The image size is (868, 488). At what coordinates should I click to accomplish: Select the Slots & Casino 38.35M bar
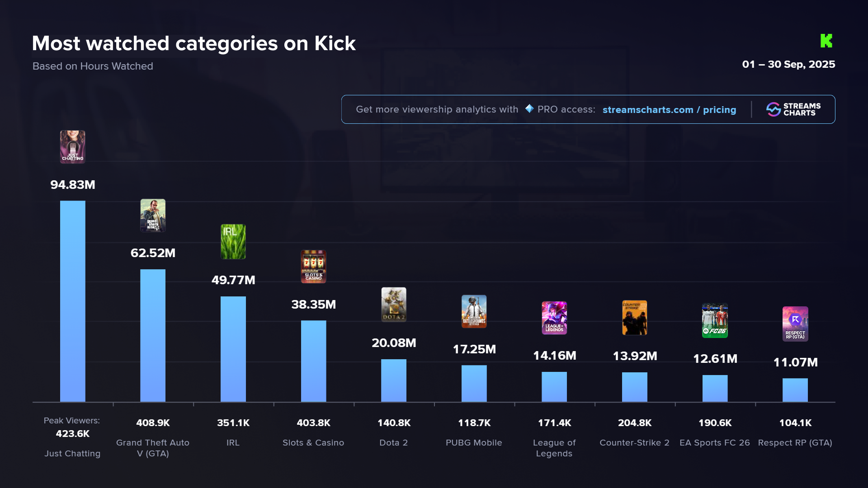click(x=313, y=361)
